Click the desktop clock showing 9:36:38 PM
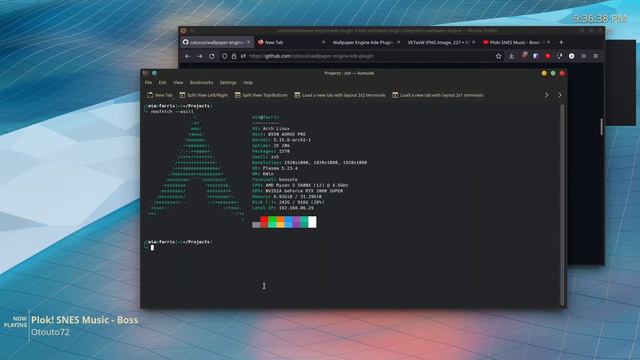The image size is (640, 360). [600, 18]
